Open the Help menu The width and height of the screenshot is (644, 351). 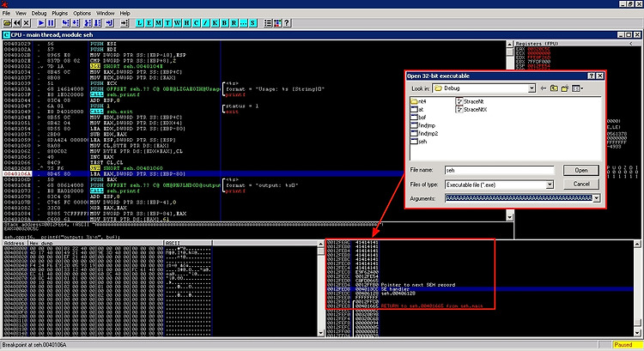(125, 13)
